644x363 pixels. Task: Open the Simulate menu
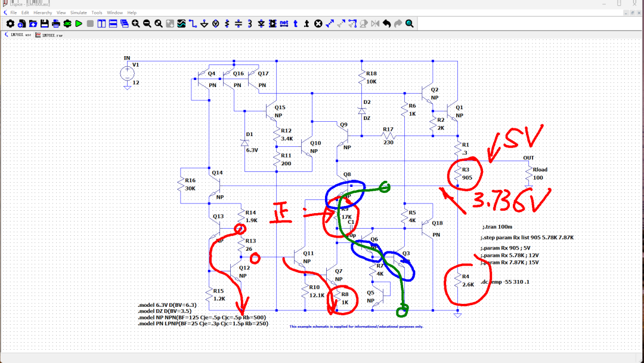coord(79,13)
